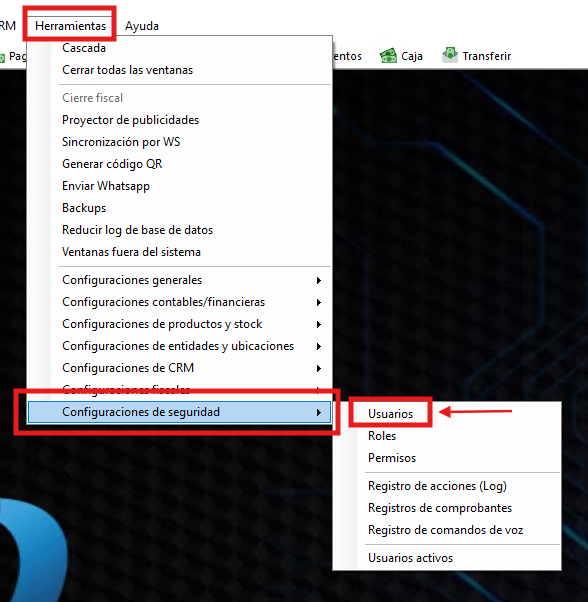Open Permisos from the security submenu

pos(392,458)
